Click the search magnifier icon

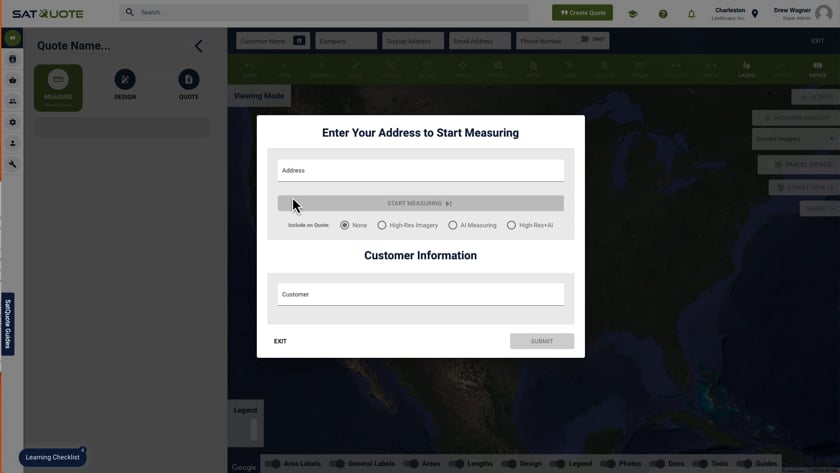[130, 12]
